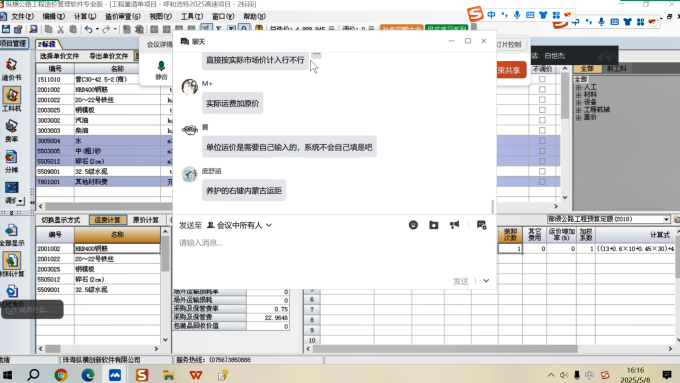The height and width of the screenshot is (383, 680).
Task: Click the 导出单价文件 button
Action: coord(108,56)
